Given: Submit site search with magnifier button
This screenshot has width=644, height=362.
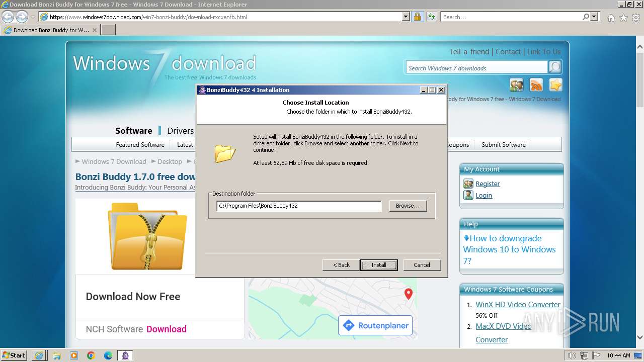Looking at the screenshot, I should click(x=555, y=67).
